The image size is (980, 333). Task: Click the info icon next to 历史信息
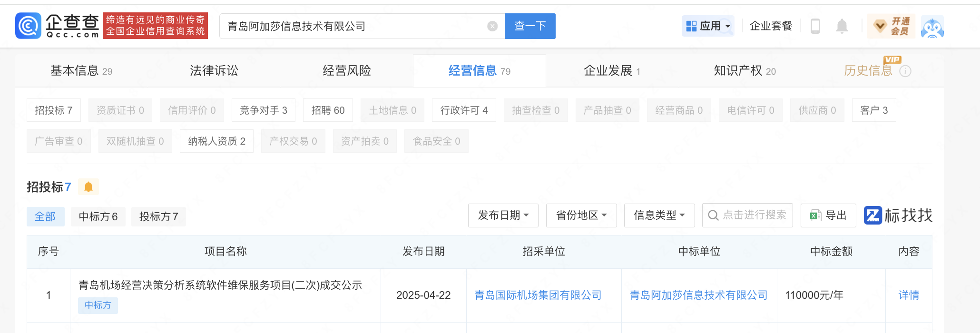905,71
